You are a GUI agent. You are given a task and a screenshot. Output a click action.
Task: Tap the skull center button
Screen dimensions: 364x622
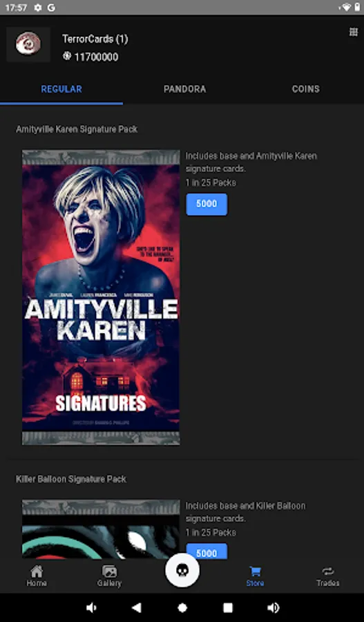pos(182,570)
